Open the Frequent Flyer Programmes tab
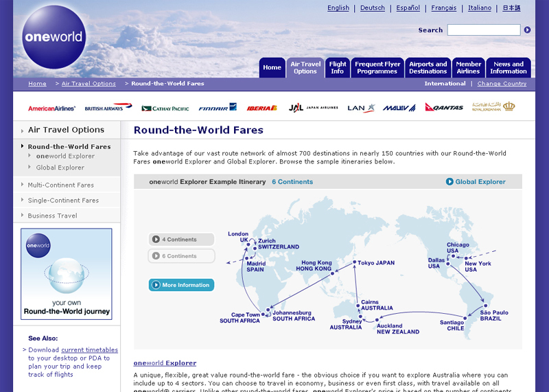549x392 pixels. coord(377,67)
